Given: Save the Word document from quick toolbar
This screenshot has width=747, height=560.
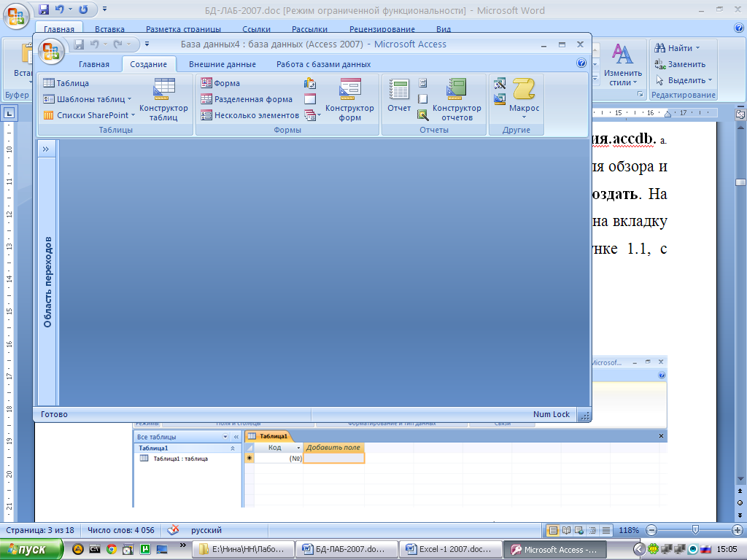Looking at the screenshot, I should tap(44, 9).
